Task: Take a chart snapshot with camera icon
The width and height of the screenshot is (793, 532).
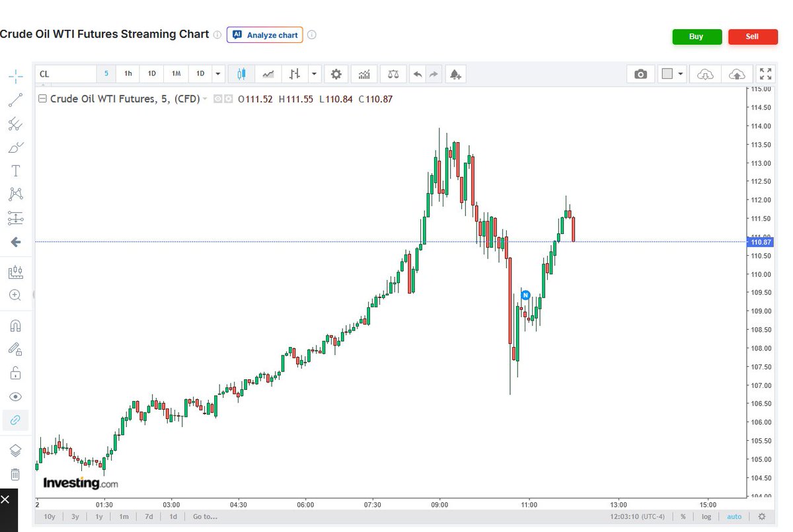Action: (x=640, y=74)
